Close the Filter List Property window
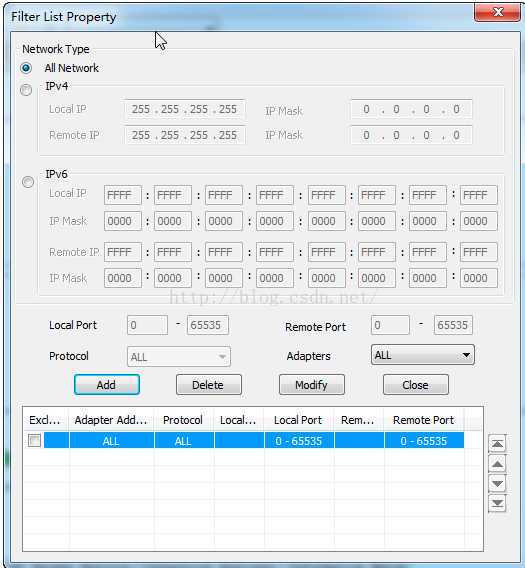The width and height of the screenshot is (525, 568). (x=497, y=12)
